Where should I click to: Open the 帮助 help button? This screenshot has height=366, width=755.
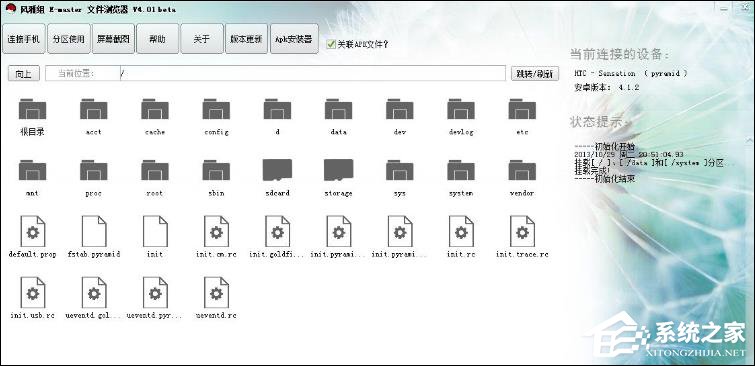coord(157,39)
